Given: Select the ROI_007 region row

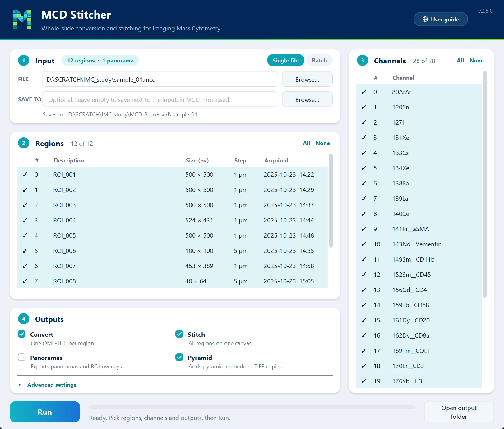Looking at the screenshot, I should 173,266.
